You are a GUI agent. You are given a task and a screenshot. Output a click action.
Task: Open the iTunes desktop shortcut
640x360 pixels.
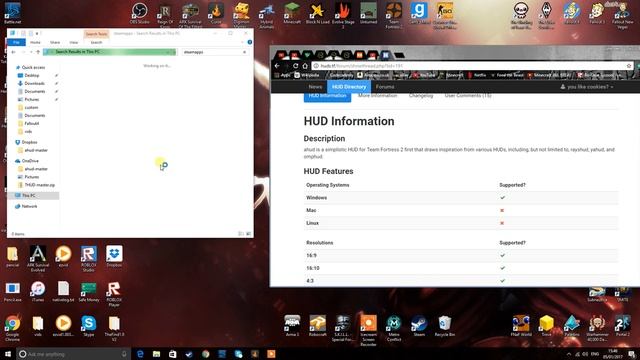38,291
